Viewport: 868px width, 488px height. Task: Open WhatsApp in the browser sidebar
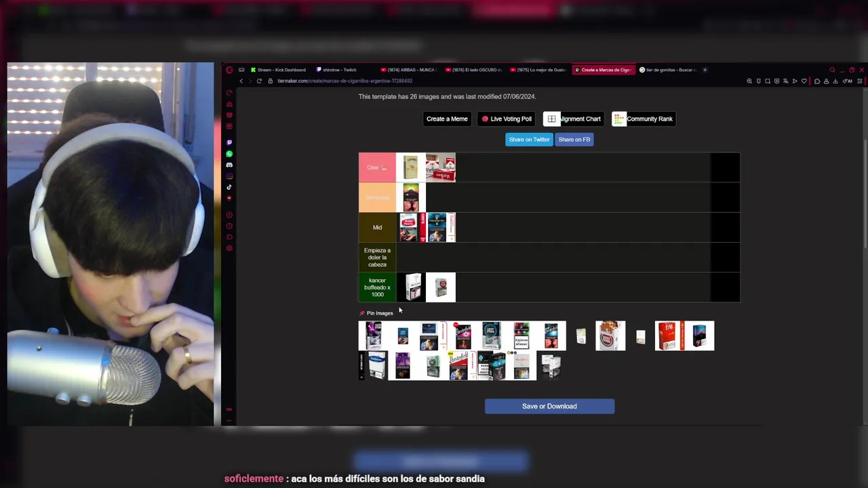click(x=229, y=154)
